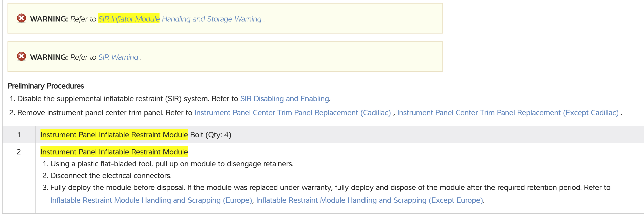Open Center Trim Panel Replacement (Except Cadillac) link
644x214 pixels.
(508, 113)
